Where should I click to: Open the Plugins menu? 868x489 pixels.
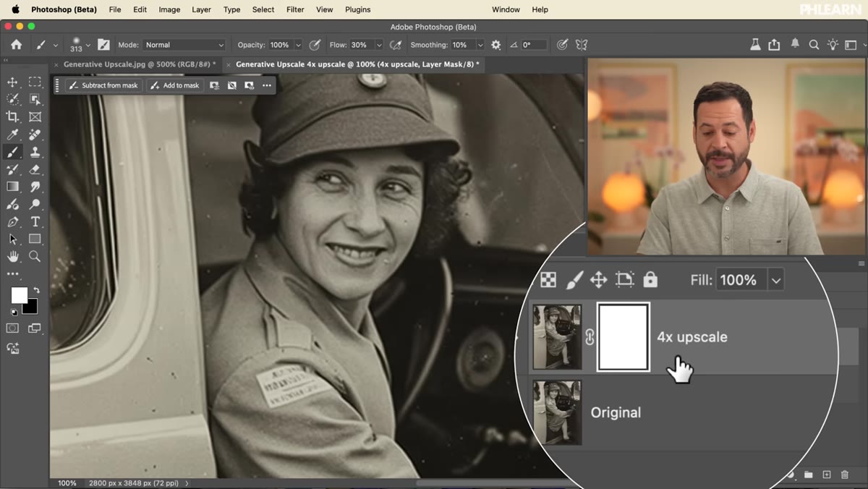(357, 9)
